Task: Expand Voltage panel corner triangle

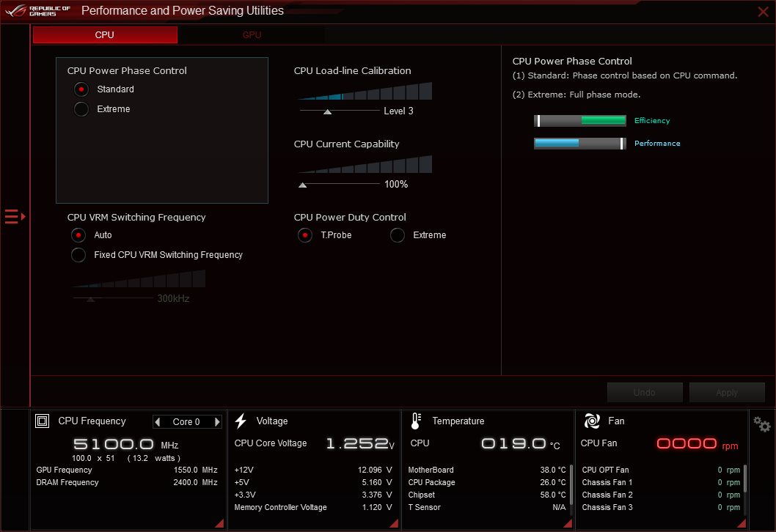Action: coord(394,523)
